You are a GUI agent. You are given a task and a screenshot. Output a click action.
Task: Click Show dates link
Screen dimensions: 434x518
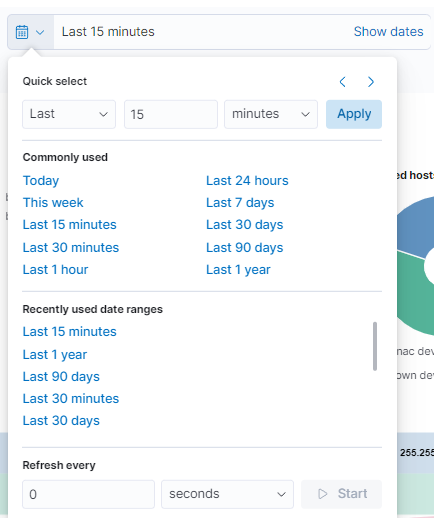click(388, 32)
